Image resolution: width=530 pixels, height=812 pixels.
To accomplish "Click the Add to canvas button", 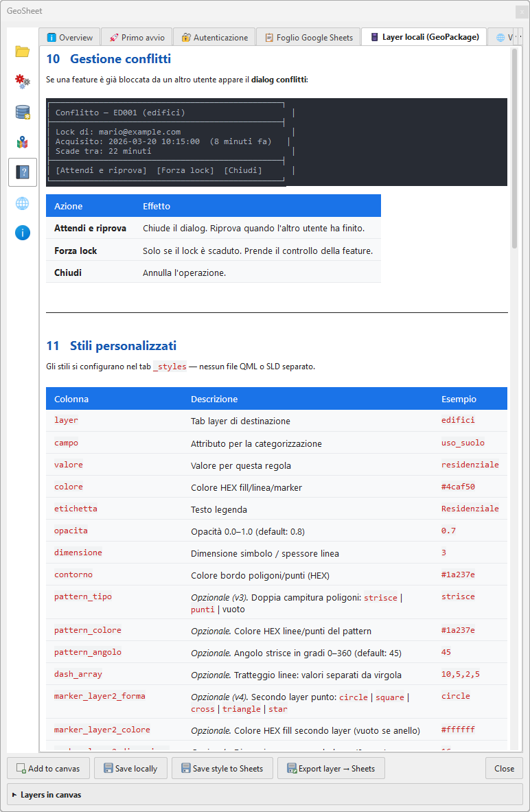I will 48,769.
